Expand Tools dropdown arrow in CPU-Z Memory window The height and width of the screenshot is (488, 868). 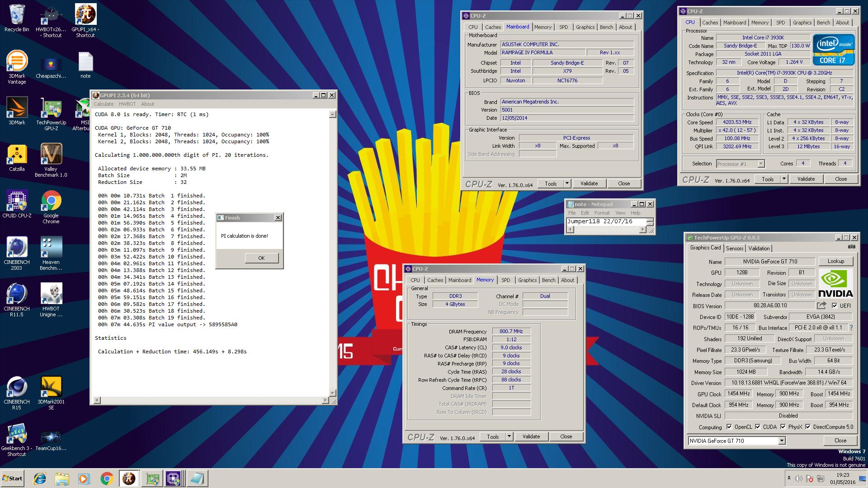pos(509,436)
